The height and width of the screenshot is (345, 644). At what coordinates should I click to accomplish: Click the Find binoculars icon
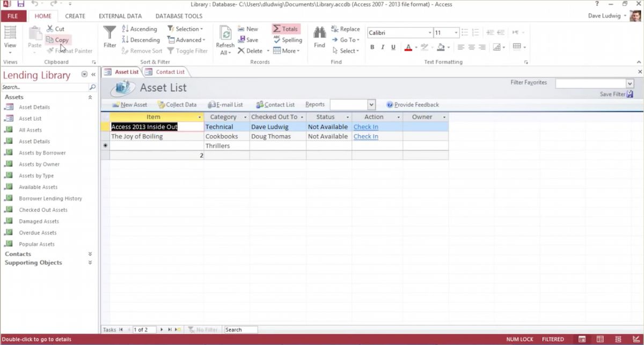(x=319, y=33)
